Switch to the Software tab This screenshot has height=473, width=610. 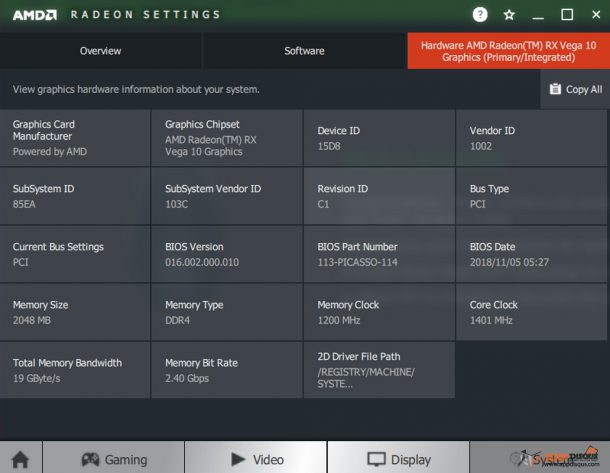point(304,51)
